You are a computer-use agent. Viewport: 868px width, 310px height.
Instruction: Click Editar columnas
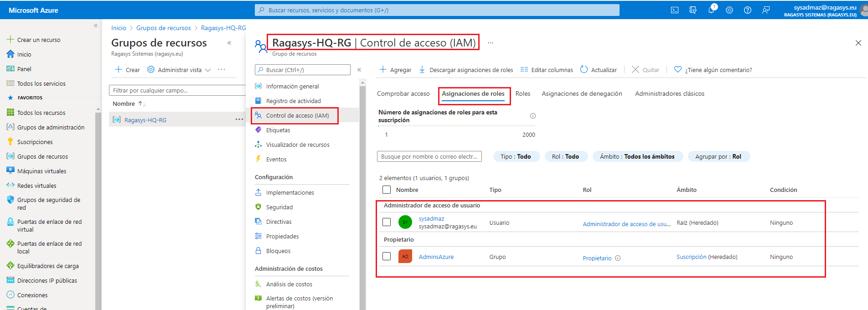547,70
